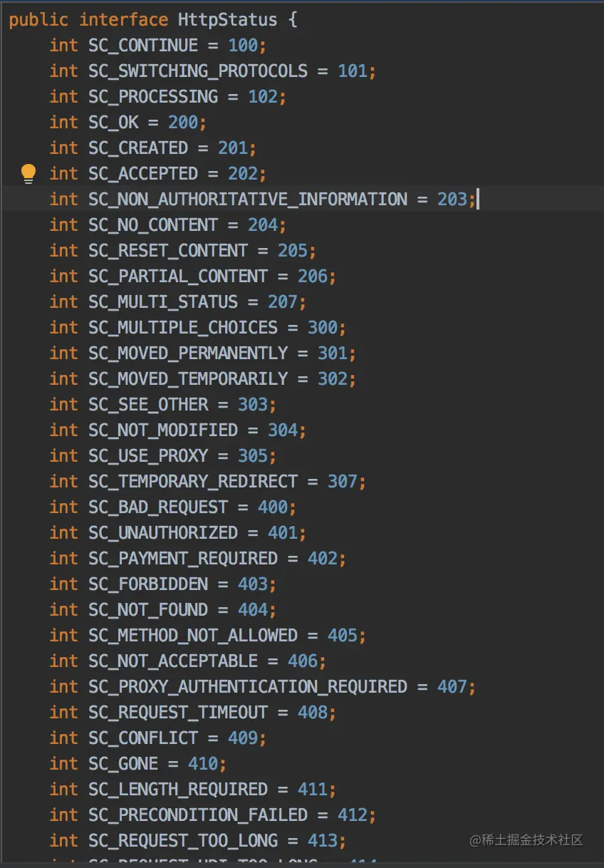
Task: Click SC_UNAUTHORIZED constant
Action: click(x=163, y=533)
